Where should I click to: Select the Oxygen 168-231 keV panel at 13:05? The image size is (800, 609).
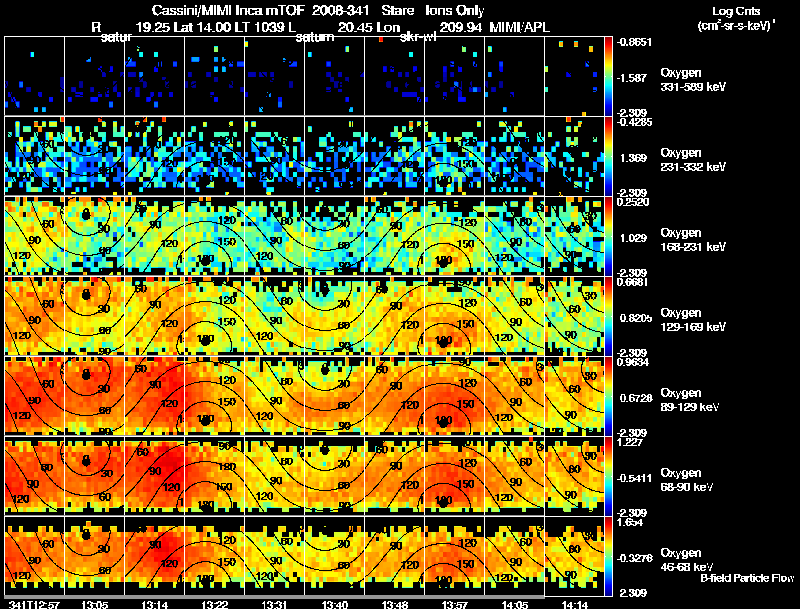point(94,237)
